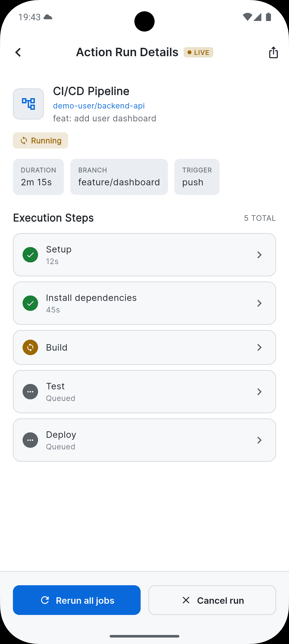Image resolution: width=289 pixels, height=644 pixels.
Task: Tap the share icon top right
Action: coord(273,52)
